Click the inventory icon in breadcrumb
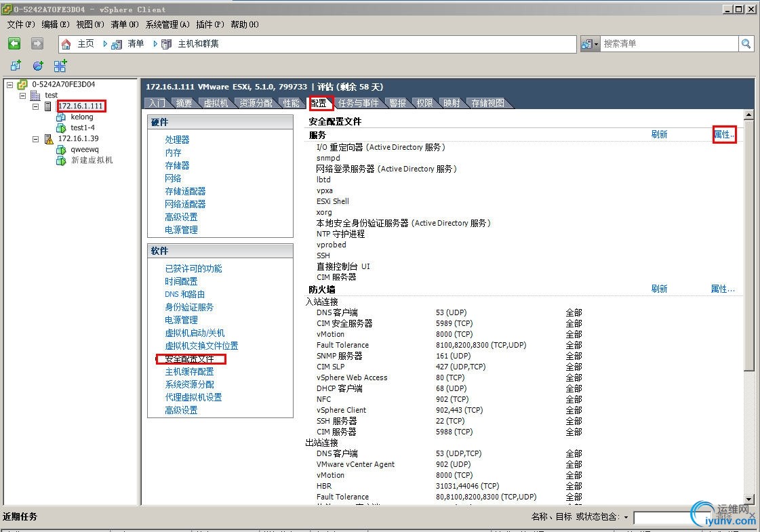Screen dimensions: 760x532 coord(117,45)
